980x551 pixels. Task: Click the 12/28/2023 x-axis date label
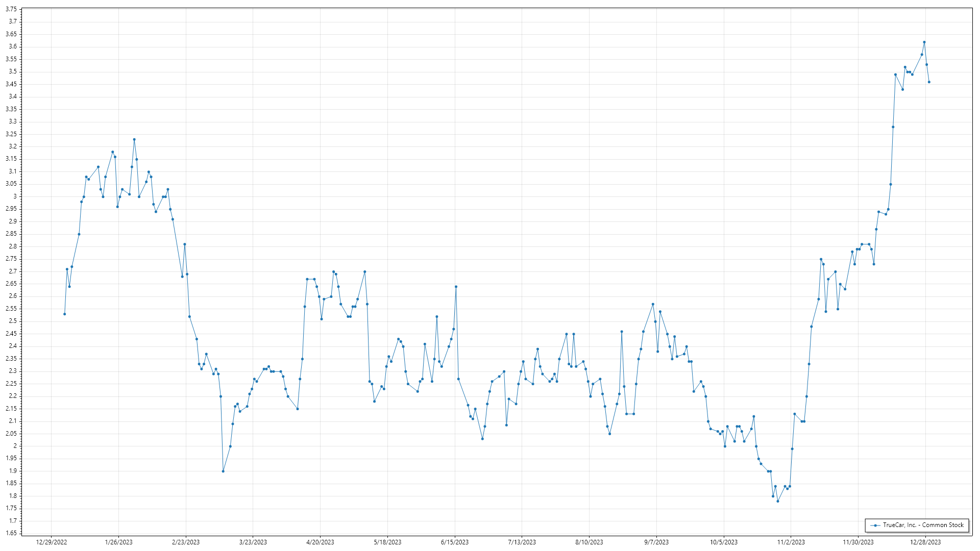pyautogui.click(x=925, y=542)
